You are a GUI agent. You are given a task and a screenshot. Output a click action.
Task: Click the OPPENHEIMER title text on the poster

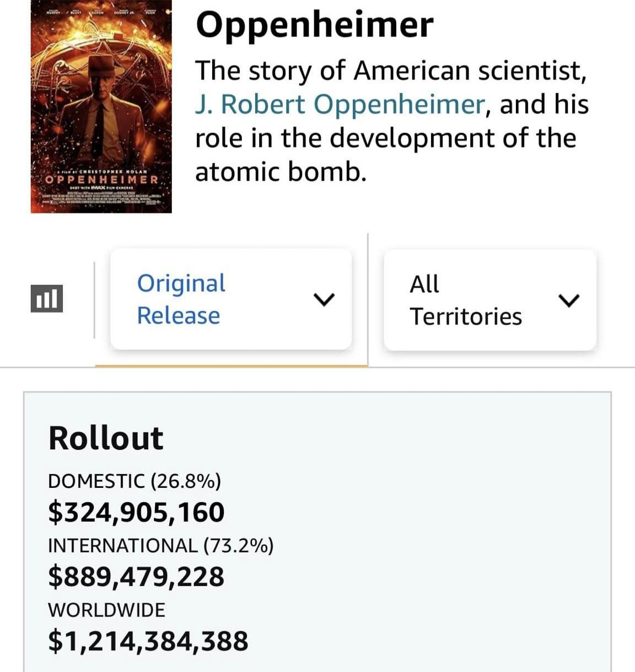[x=102, y=180]
